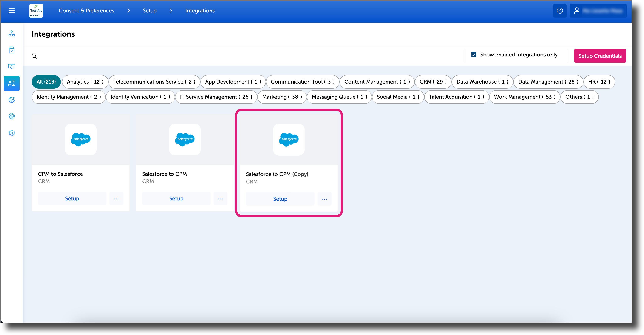Go to Setup breadcrumb
This screenshot has width=644, height=335.
(150, 11)
